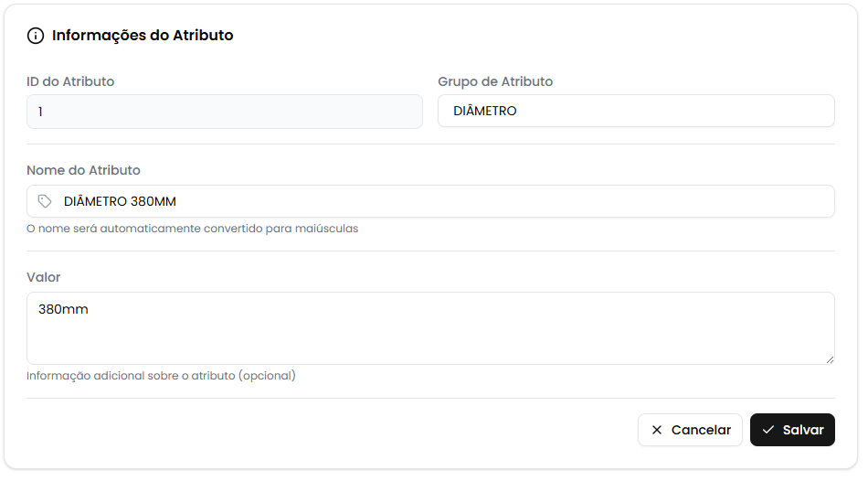868x481 pixels.
Task: Click the "Informações do Atributo" heading
Action: point(143,36)
